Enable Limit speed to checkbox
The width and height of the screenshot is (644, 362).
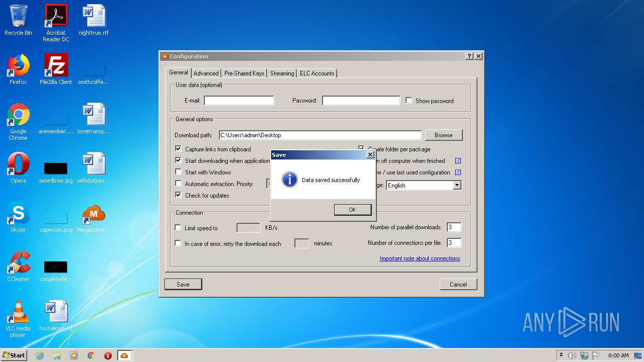pos(178,228)
